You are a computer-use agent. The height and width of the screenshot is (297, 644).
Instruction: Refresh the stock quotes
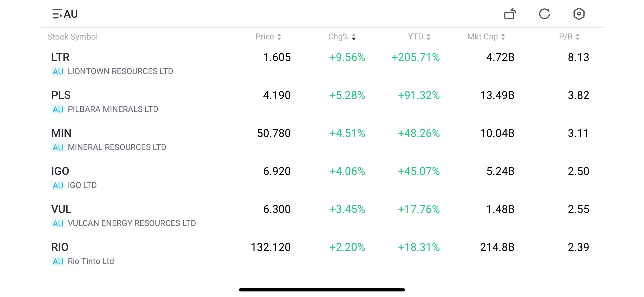[x=544, y=14]
